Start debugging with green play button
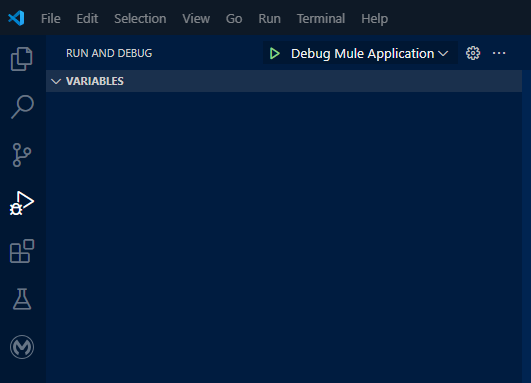 pyautogui.click(x=275, y=54)
